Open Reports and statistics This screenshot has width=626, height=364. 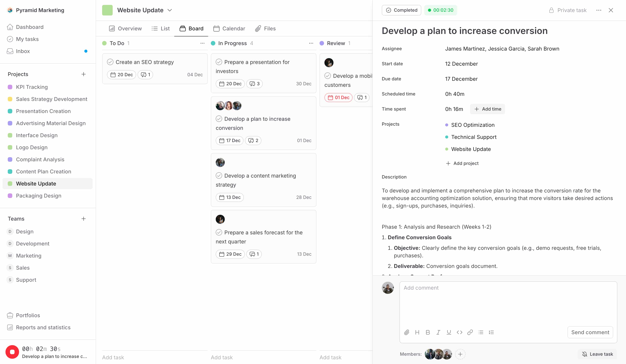43,327
